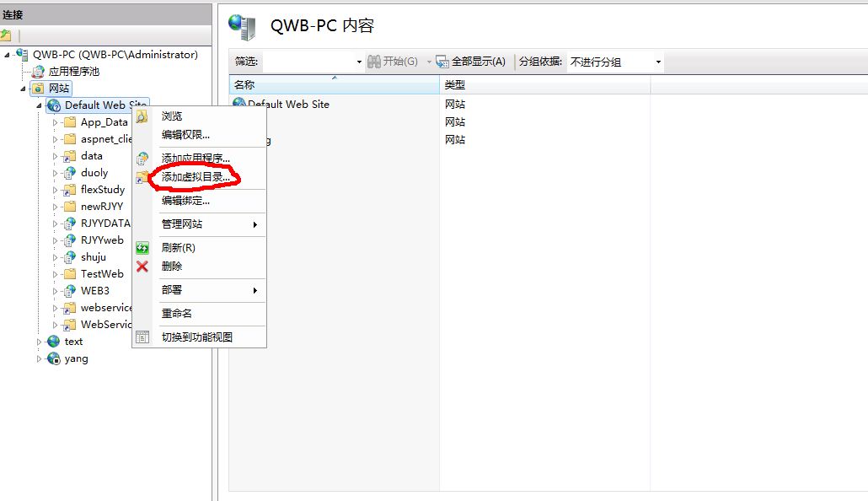Click the QWB-PC server icon in the tree
The height and width of the screenshot is (501, 868).
pyautogui.click(x=22, y=54)
